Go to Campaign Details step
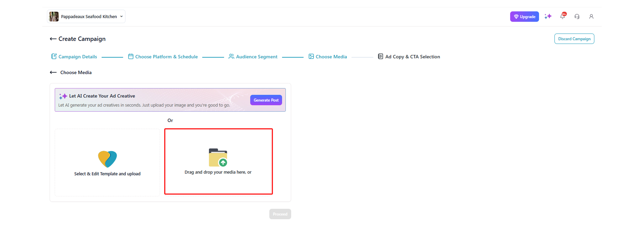This screenshot has height=241, width=644. (x=74, y=57)
